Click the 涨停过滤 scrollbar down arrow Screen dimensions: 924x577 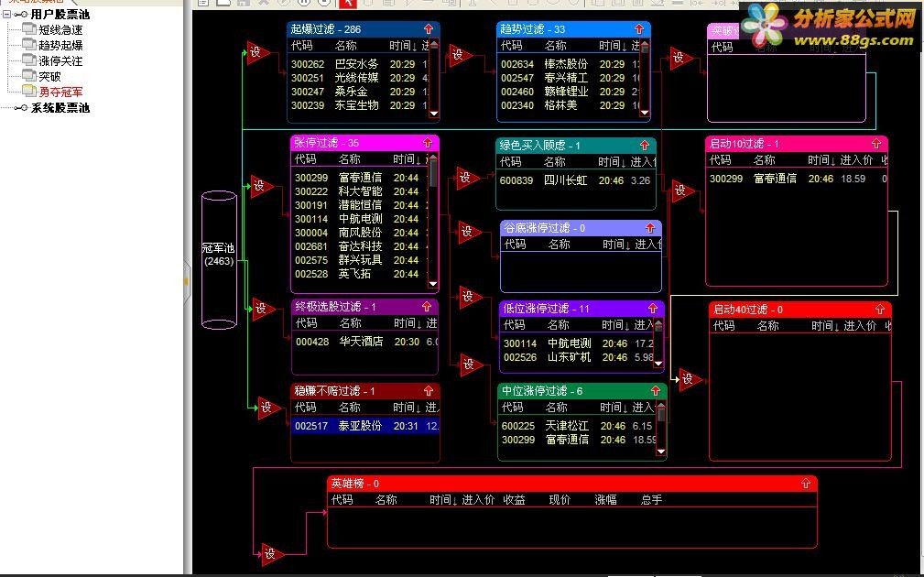433,284
